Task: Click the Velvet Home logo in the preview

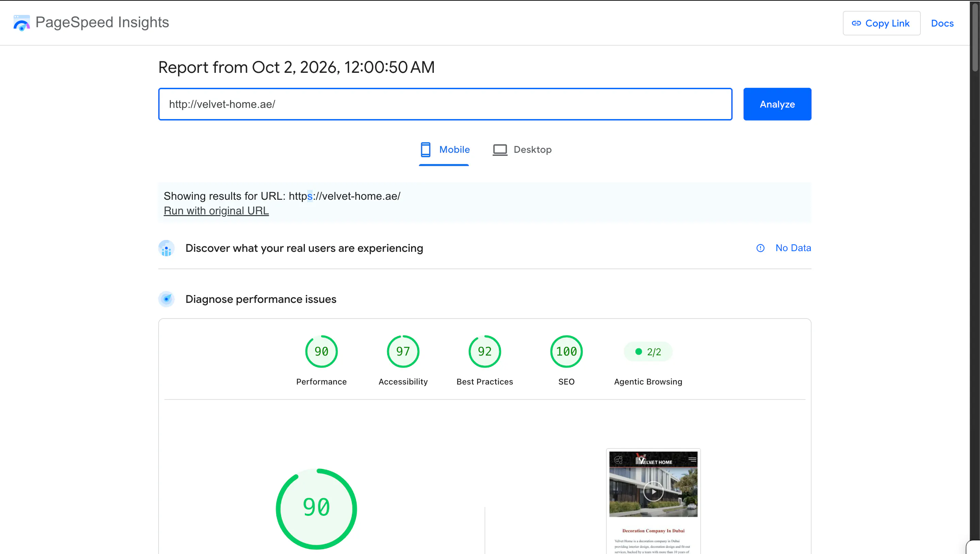Action: click(654, 460)
